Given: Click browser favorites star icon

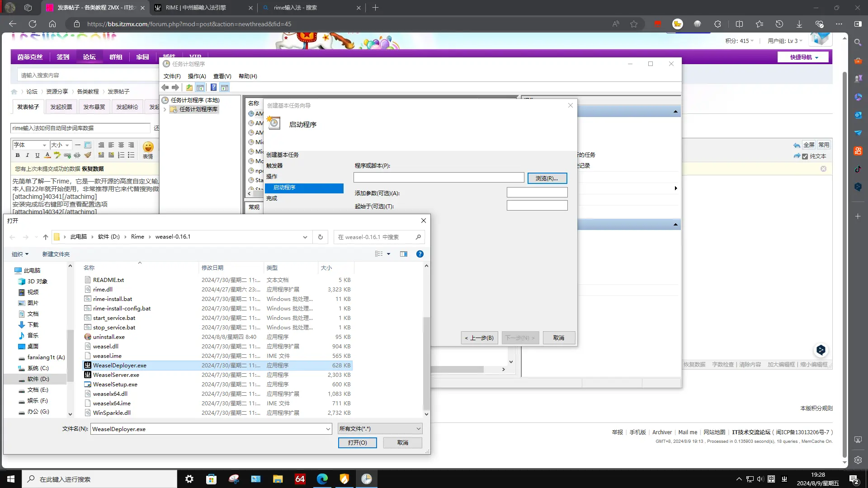Looking at the screenshot, I should coord(634,24).
